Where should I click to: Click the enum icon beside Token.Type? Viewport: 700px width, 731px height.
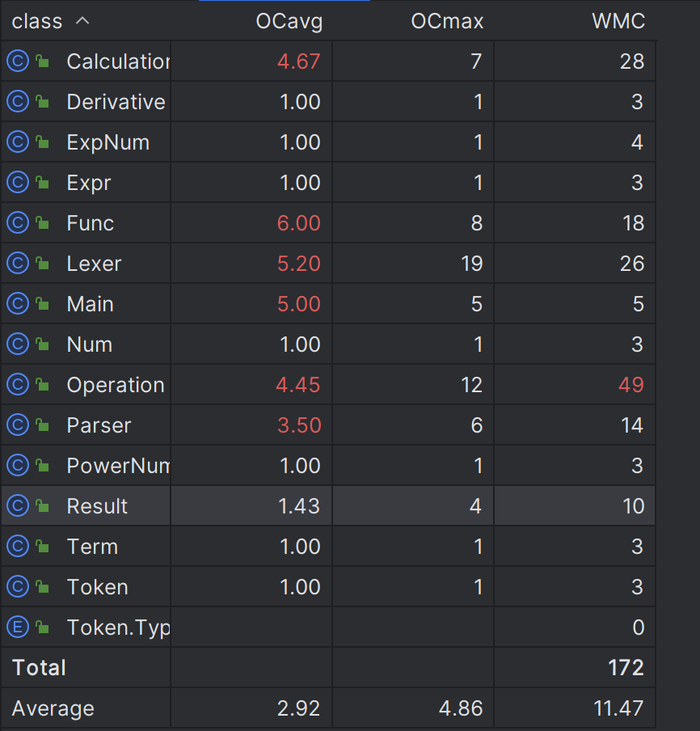click(x=18, y=627)
